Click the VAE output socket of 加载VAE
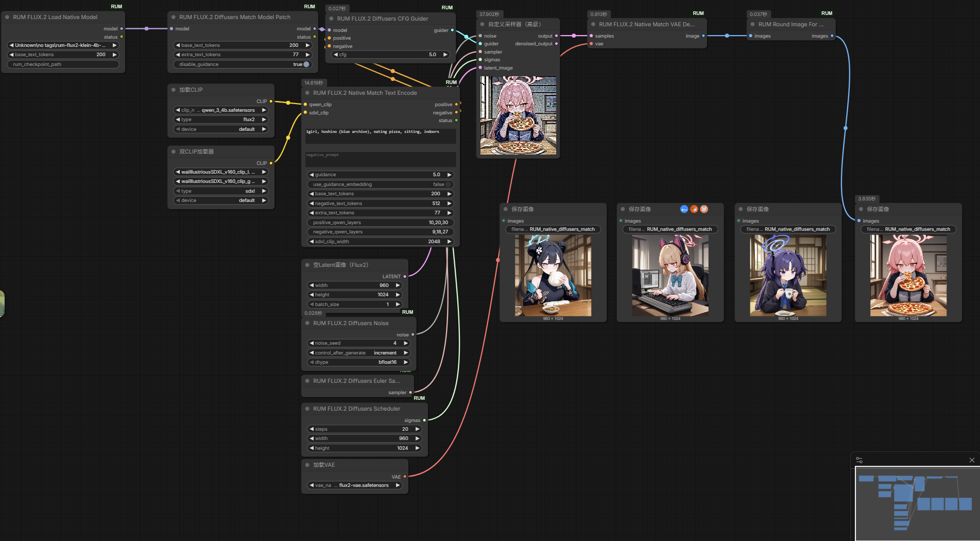 [405, 477]
